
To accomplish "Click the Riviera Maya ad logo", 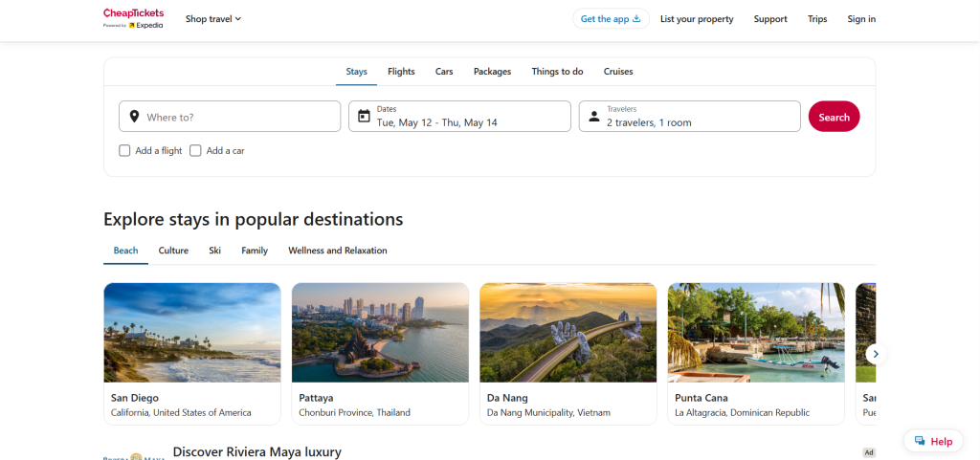I will (x=134, y=455).
